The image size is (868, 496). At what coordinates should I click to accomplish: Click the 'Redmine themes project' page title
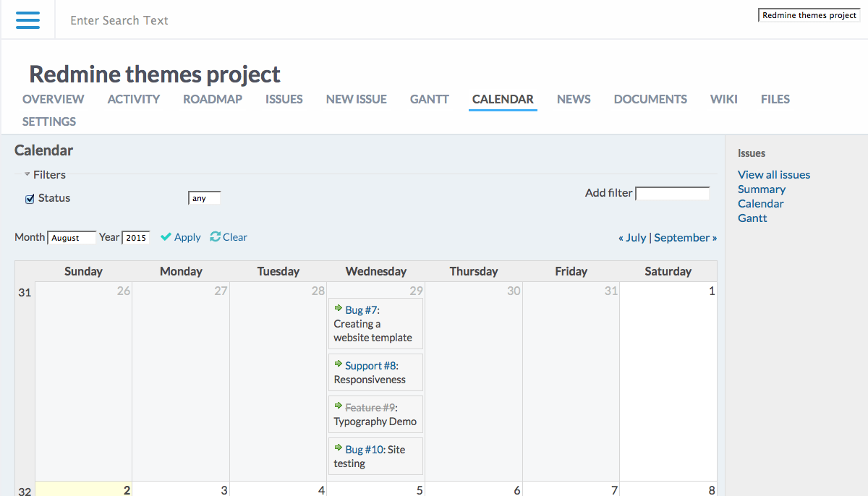[x=155, y=74]
